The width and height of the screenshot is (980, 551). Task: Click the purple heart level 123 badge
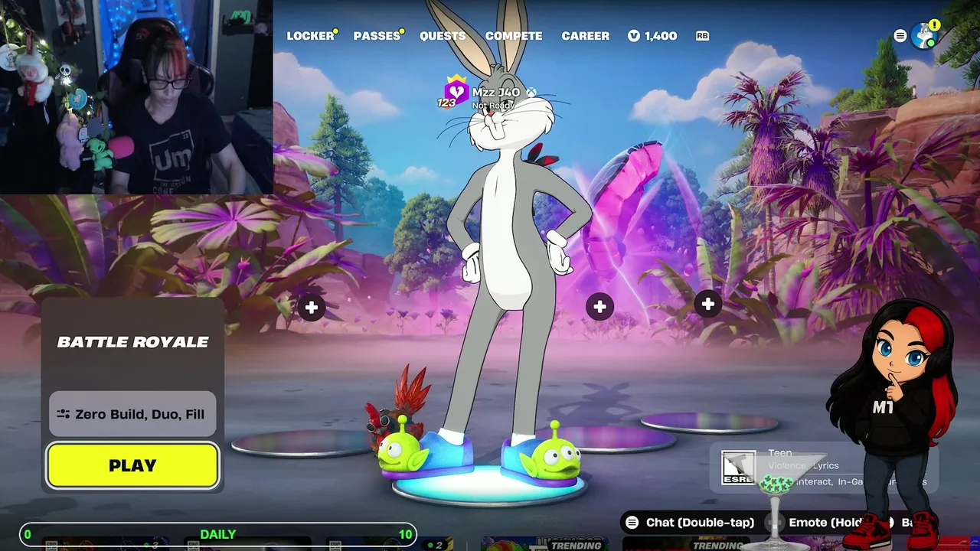pos(456,93)
